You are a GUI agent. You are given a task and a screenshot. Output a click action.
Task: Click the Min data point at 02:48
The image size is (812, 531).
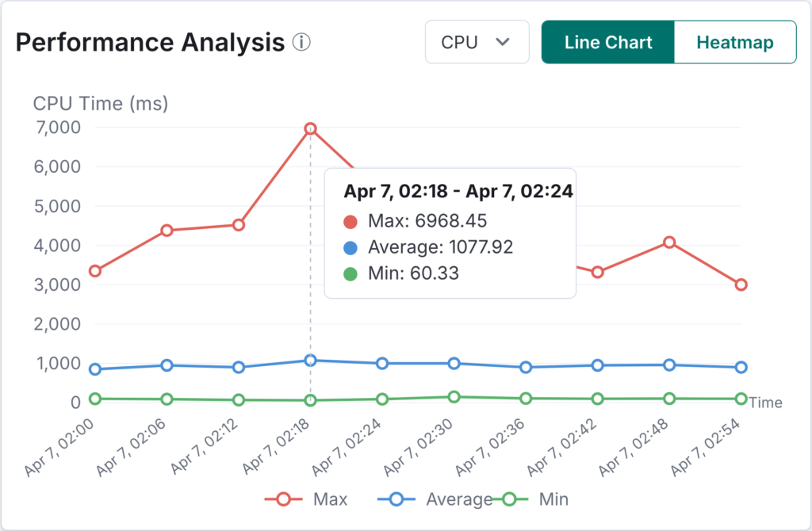pyautogui.click(x=669, y=399)
